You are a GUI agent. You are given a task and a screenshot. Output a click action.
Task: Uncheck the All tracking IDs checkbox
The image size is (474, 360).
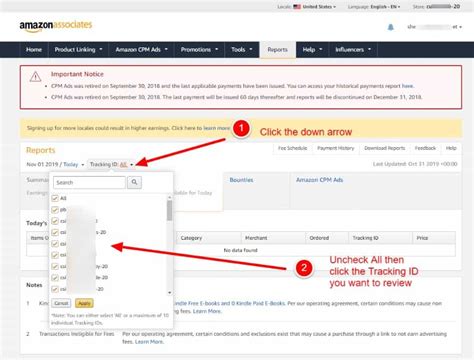tap(55, 198)
